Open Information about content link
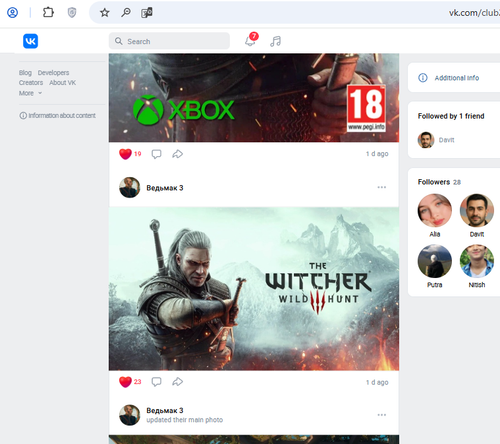This screenshot has width=500, height=444. 62,116
